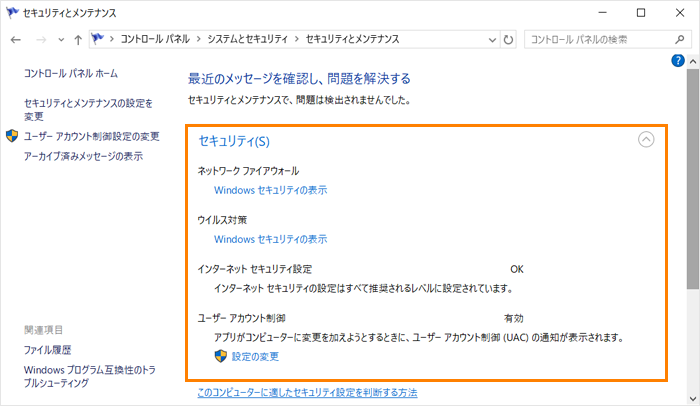
Task: Click the vertical scrollbar thumb
Action: click(693, 179)
